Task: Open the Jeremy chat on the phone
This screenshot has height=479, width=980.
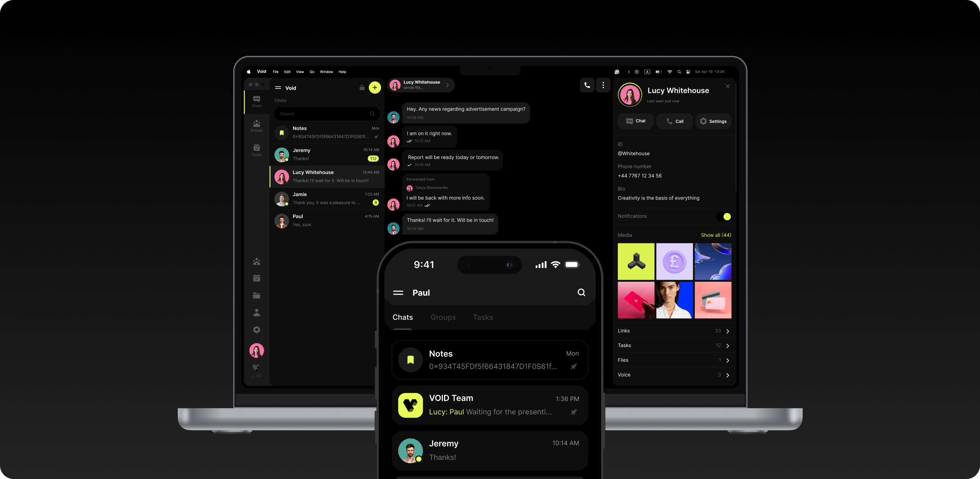Action: [490, 450]
